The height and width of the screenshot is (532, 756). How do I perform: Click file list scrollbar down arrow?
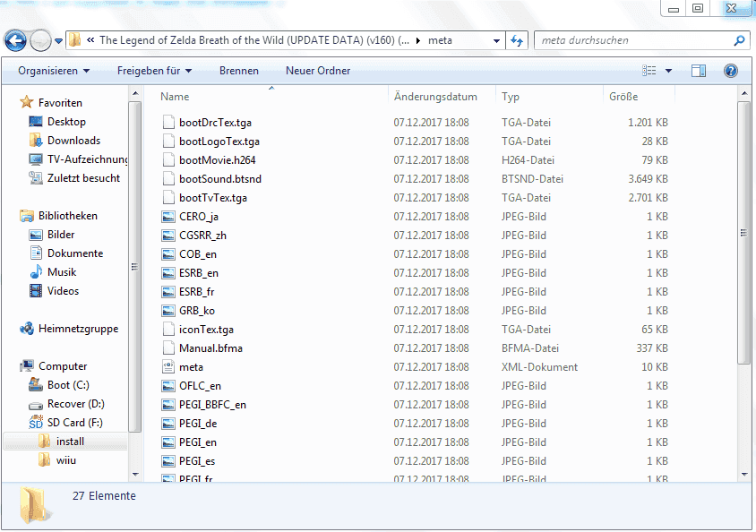click(x=744, y=475)
